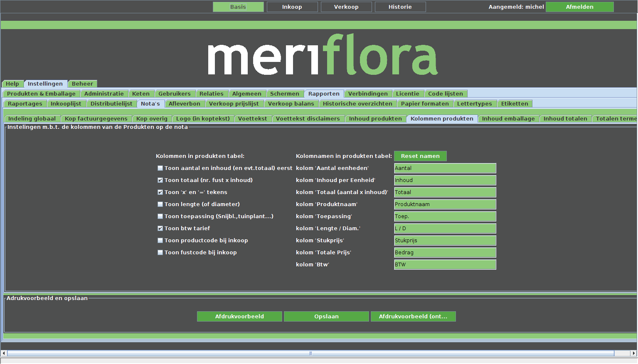The height and width of the screenshot is (364, 638).
Task: Select the Voettekst tab
Action: click(x=252, y=119)
